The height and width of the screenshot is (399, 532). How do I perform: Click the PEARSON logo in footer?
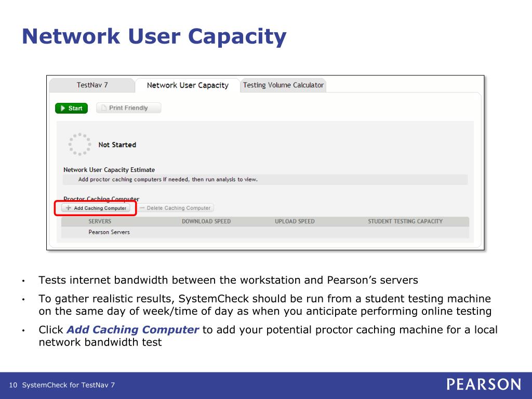point(484,384)
